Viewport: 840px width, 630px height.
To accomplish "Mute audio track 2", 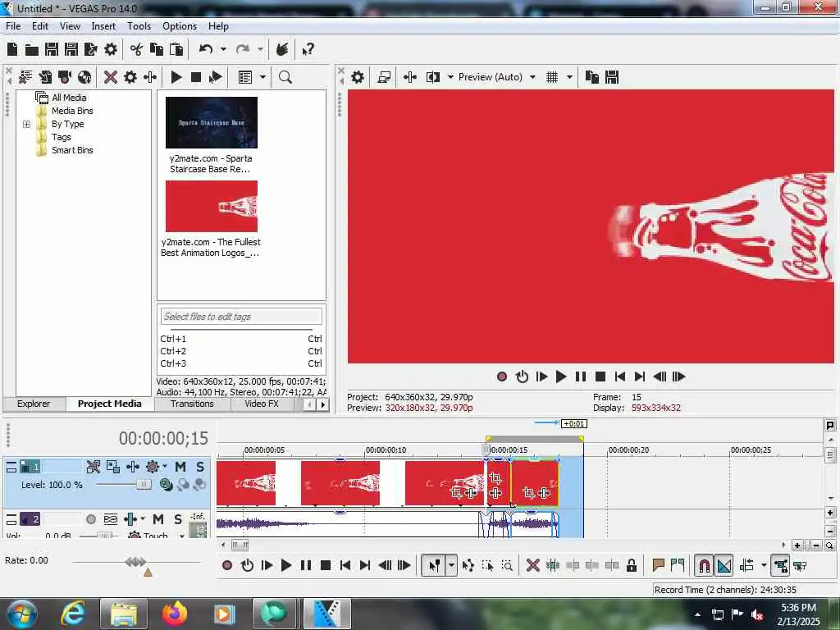I will (x=158, y=519).
